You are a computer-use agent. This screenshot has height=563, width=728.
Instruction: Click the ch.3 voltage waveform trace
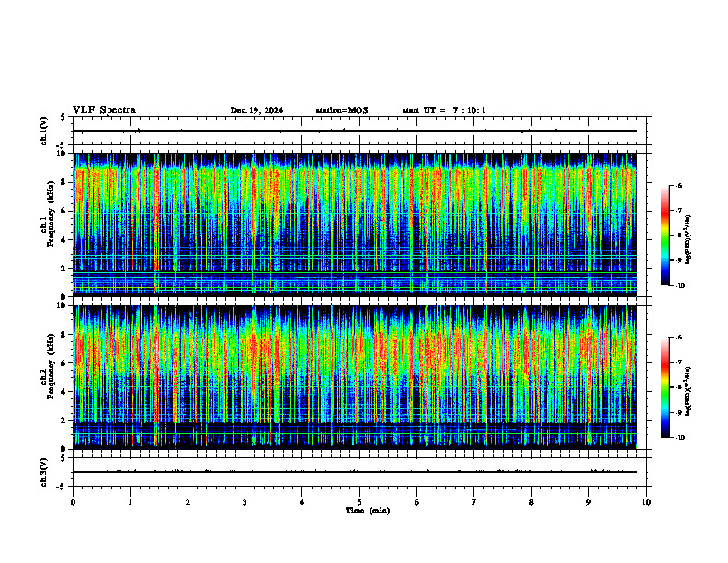pos(355,472)
